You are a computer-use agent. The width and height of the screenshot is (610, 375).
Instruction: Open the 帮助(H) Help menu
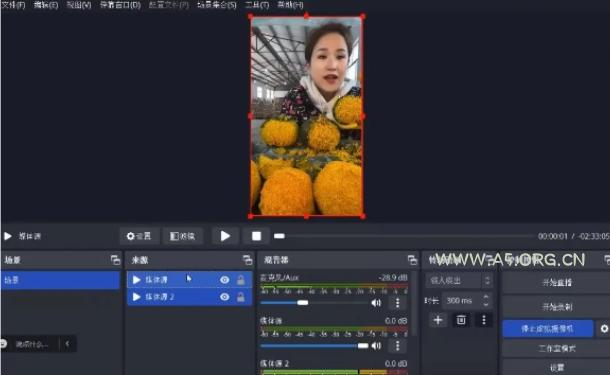[x=290, y=5]
